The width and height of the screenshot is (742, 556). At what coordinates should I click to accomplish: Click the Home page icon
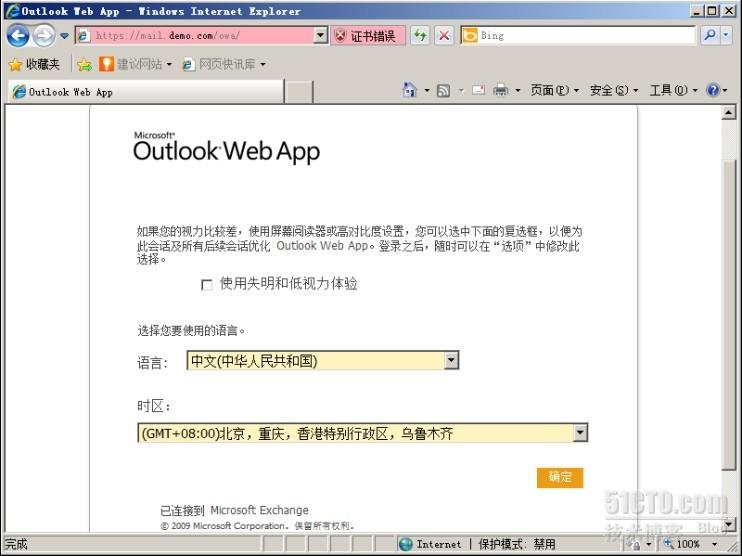pyautogui.click(x=410, y=89)
